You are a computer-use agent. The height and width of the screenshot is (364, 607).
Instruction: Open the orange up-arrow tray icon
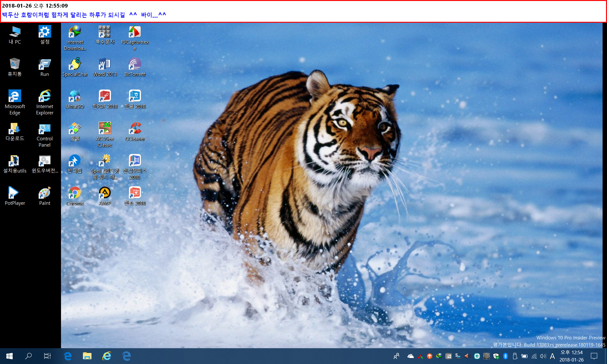tap(430, 356)
